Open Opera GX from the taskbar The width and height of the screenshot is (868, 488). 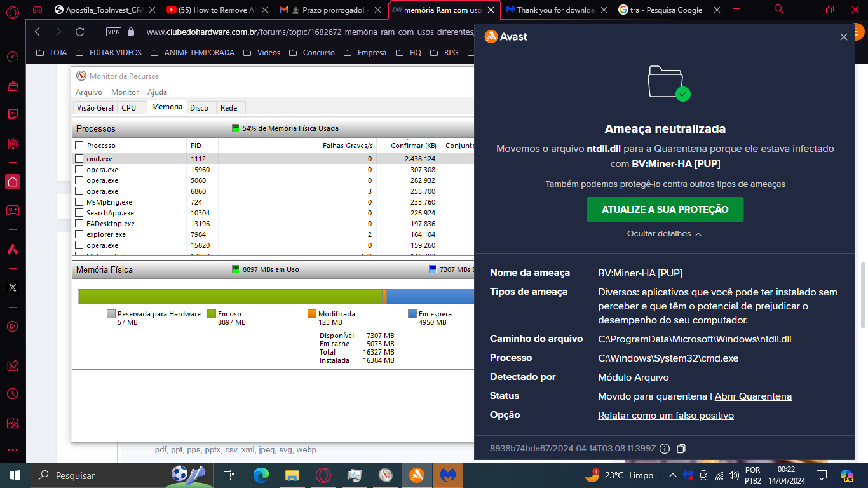[323, 475]
